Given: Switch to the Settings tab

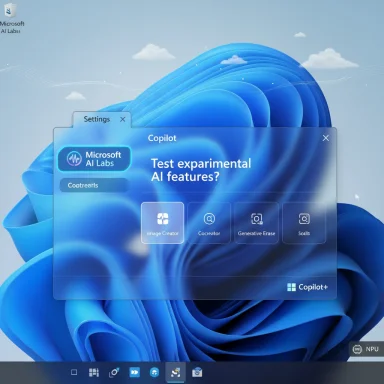Looking at the screenshot, I should [97, 119].
